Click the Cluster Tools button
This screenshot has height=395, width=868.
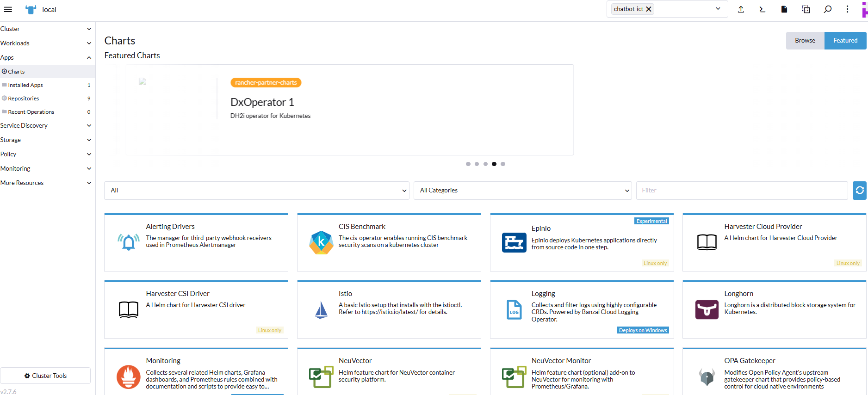point(45,376)
